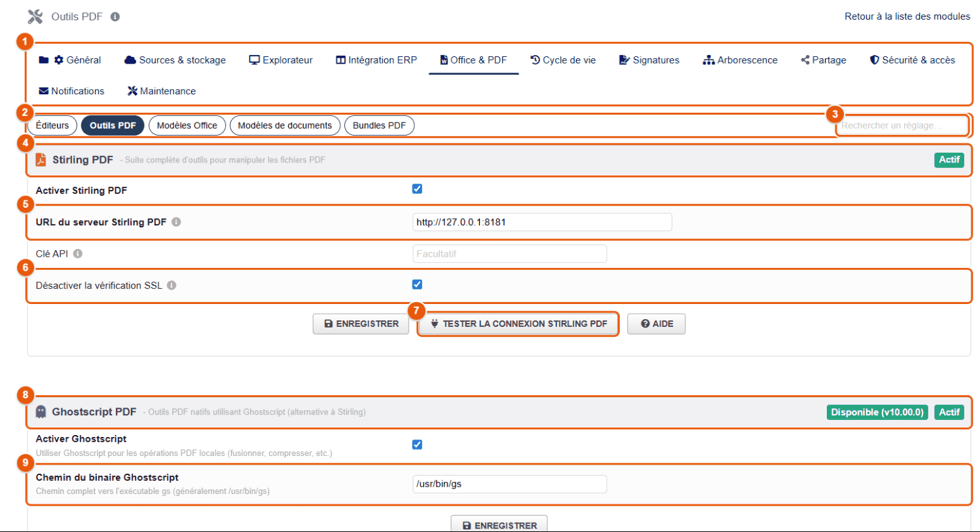The image size is (980, 532).
Task: Click info icon beside URL du serveur Stirling PDF
Action: point(176,222)
